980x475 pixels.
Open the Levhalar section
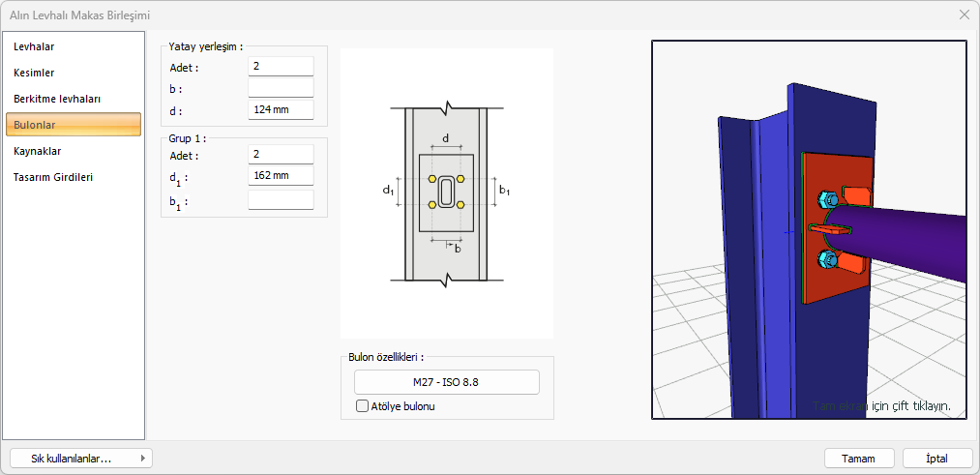click(33, 46)
